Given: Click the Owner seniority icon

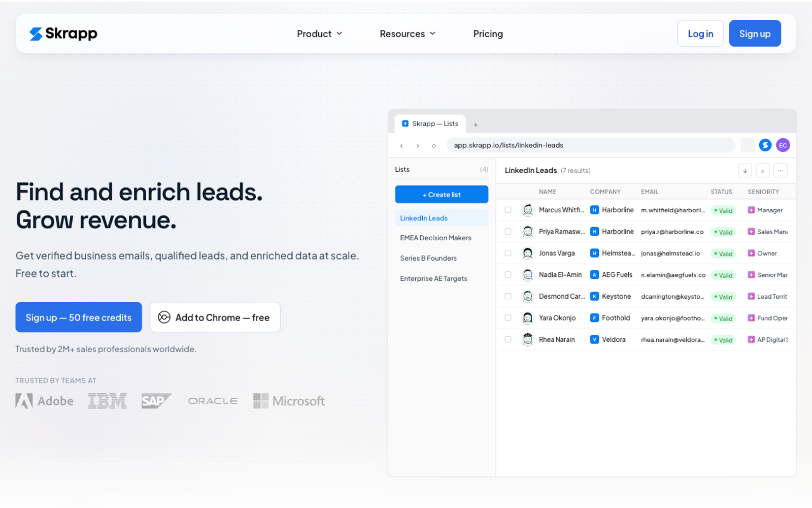Looking at the screenshot, I should click(x=751, y=253).
